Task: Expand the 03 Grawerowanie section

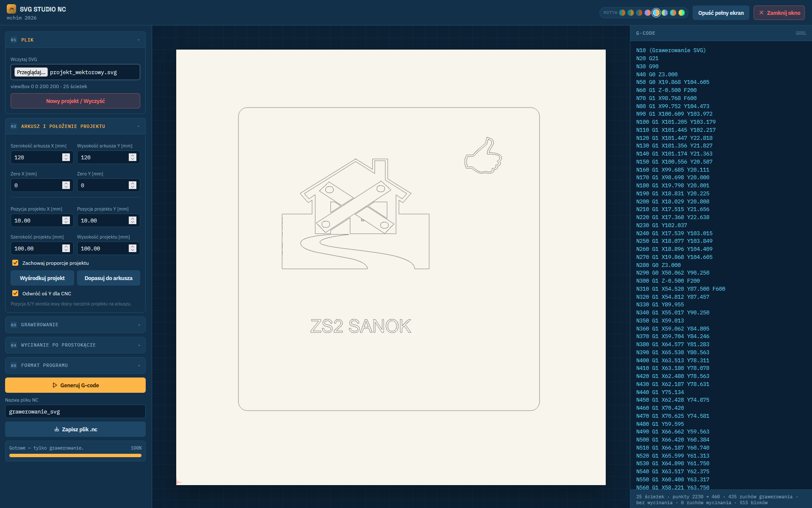Action: [75, 325]
